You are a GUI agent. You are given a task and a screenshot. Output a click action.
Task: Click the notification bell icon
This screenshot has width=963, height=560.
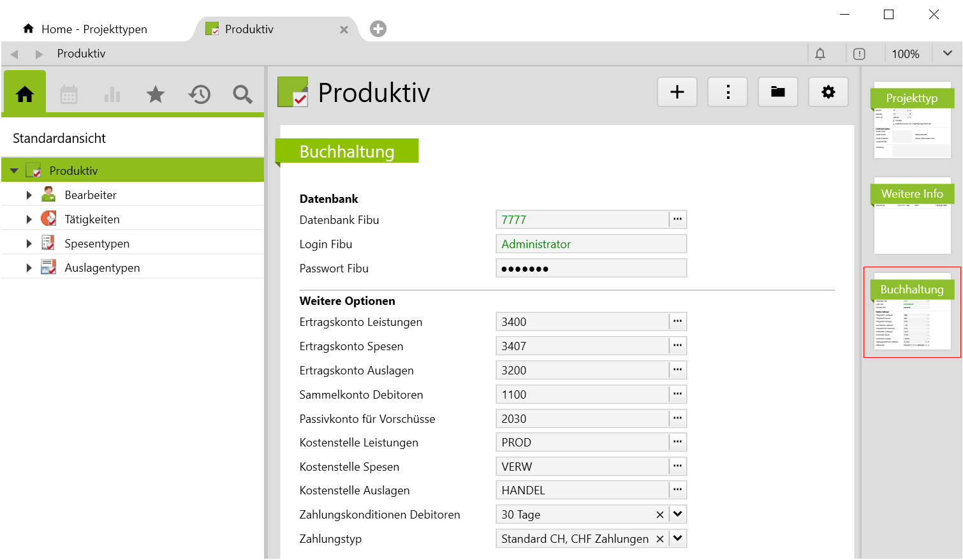820,54
